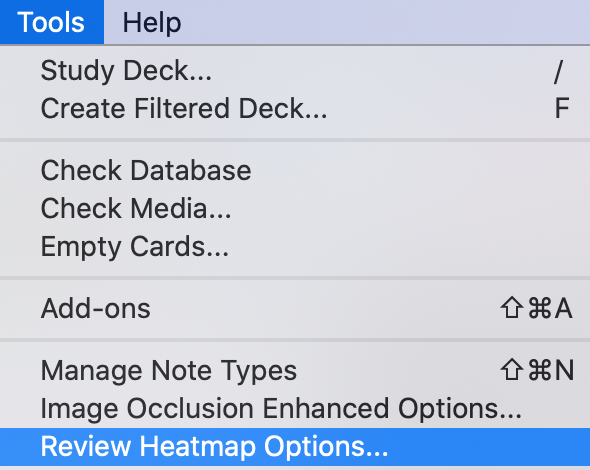Click the word Database in Check Database
Screen dimensions: 590x470
pos(191,170)
